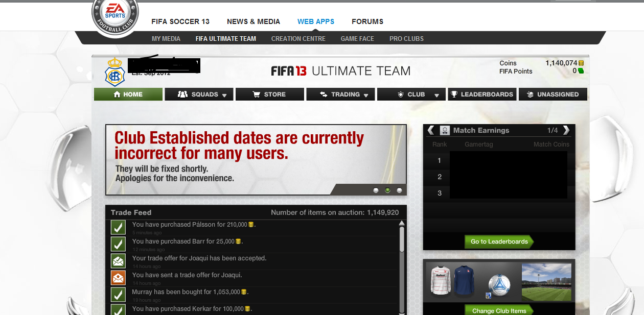Click the Home navigation tab
This screenshot has height=315, width=644.
(x=128, y=94)
